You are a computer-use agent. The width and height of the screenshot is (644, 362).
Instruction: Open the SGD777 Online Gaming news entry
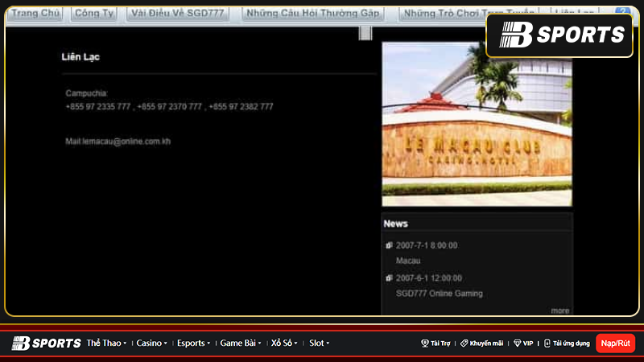tap(439, 294)
